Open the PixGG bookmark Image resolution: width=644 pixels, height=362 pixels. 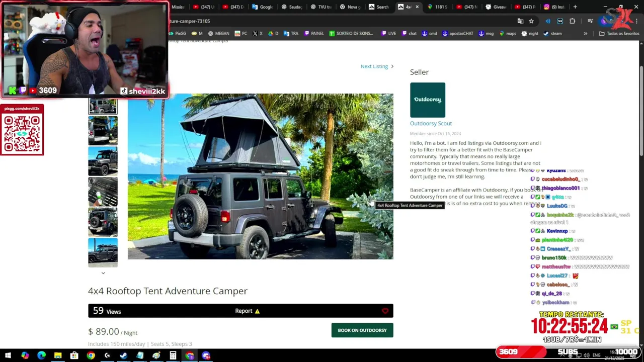[177, 34]
